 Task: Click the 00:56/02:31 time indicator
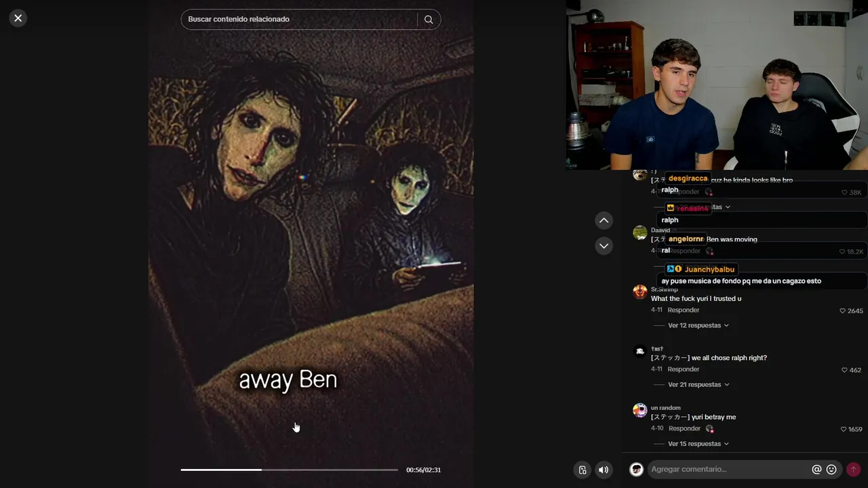(423, 470)
